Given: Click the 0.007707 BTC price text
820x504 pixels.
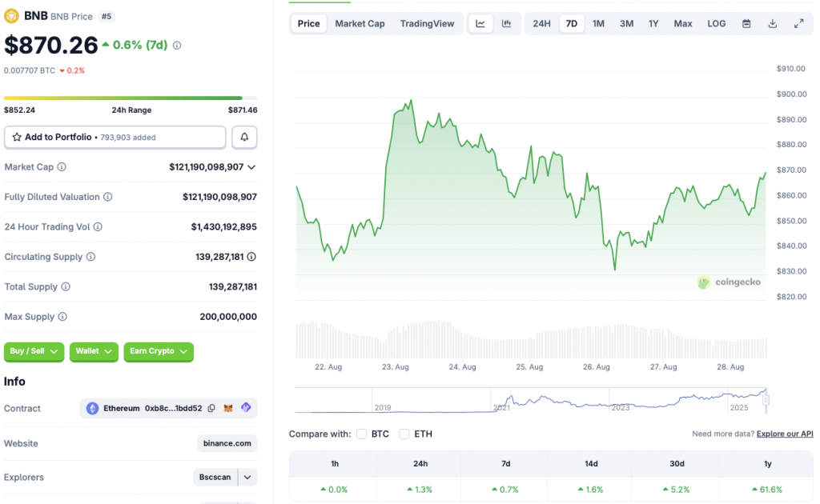Looking at the screenshot, I should pos(30,70).
